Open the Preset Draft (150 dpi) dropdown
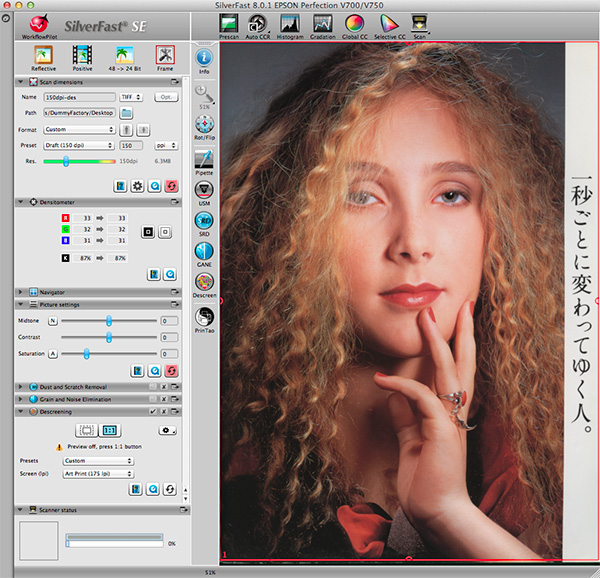 (80, 145)
